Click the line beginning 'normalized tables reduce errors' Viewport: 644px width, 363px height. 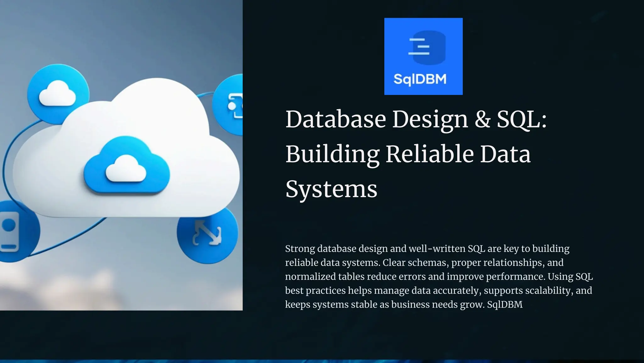439,276
